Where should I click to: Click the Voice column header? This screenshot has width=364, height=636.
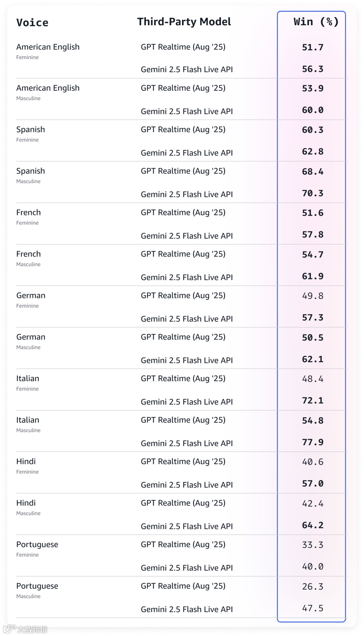pyautogui.click(x=32, y=23)
